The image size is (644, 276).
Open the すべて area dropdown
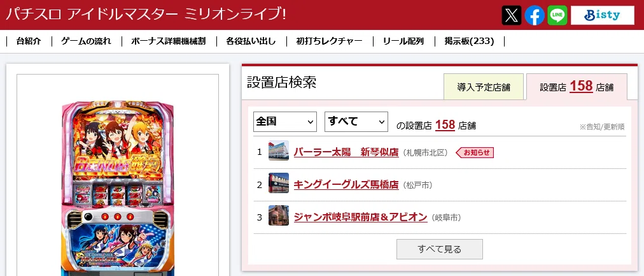click(356, 122)
